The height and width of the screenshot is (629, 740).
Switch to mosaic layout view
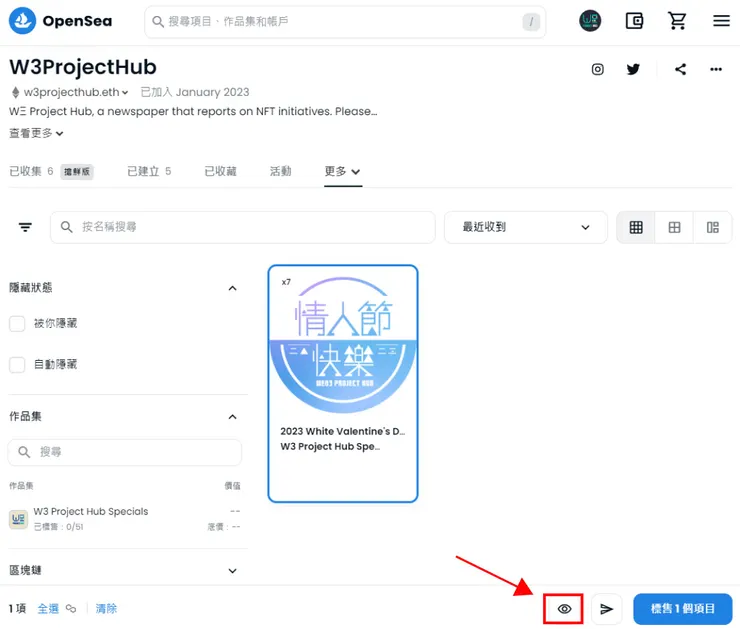(x=713, y=227)
